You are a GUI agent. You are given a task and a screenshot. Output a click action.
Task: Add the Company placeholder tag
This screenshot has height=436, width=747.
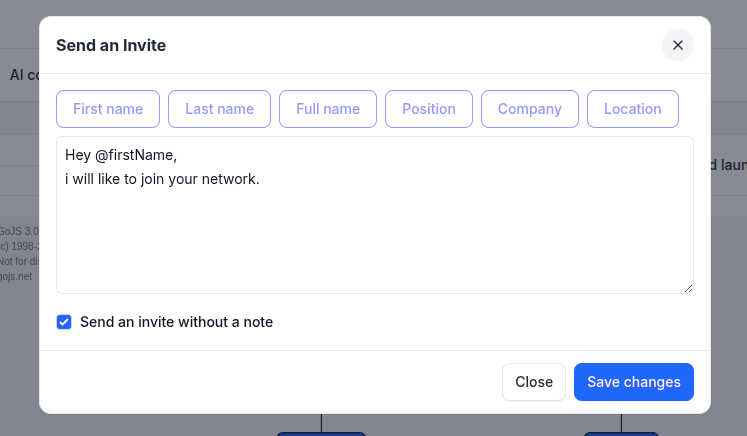(x=529, y=109)
